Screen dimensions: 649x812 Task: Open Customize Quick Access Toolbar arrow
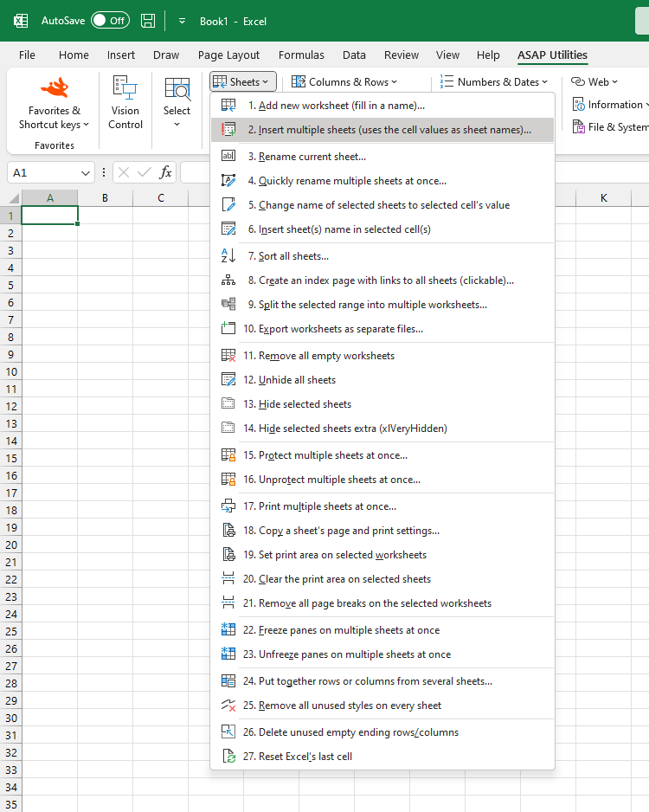tap(183, 22)
